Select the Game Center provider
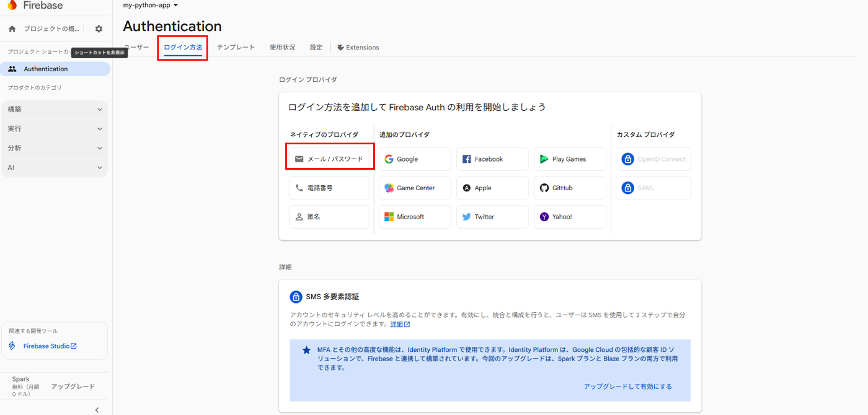868x415 pixels. tap(414, 188)
